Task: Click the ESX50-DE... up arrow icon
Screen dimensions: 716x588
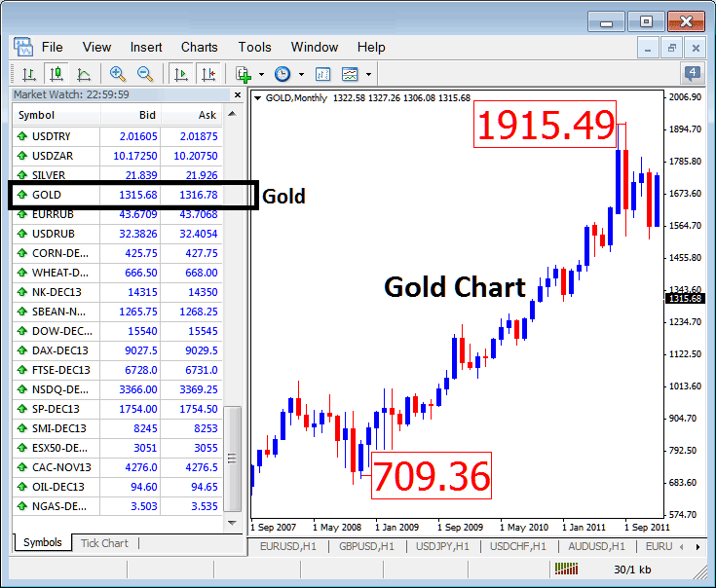Action: (x=21, y=448)
